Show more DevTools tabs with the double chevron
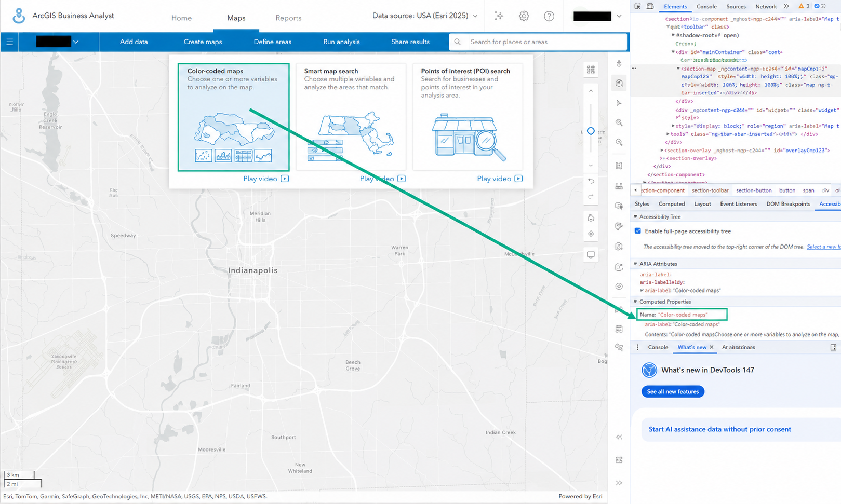The height and width of the screenshot is (504, 841). (x=786, y=6)
